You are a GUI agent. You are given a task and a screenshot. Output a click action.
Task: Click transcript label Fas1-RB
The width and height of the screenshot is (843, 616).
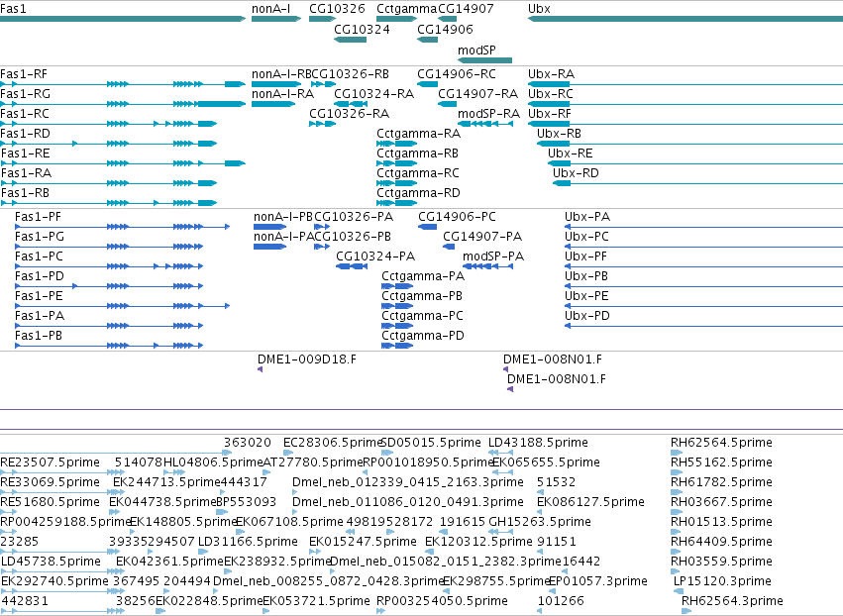click(25, 192)
